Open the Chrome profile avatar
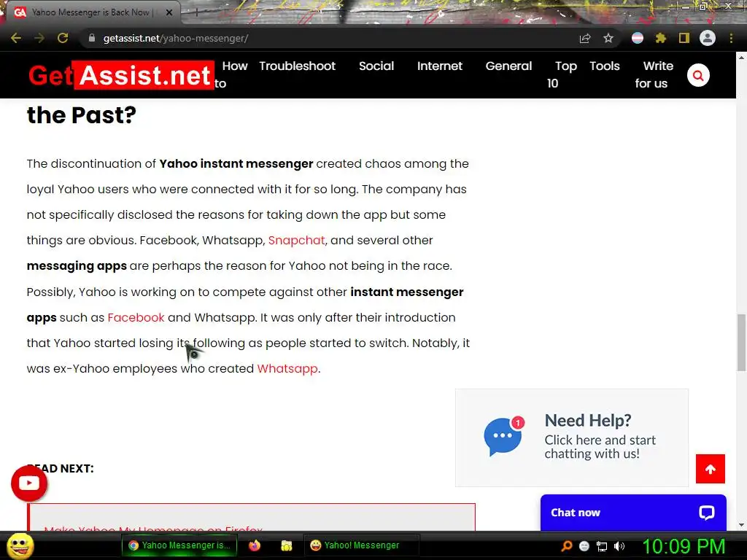Viewport: 747px width, 560px height. point(708,38)
